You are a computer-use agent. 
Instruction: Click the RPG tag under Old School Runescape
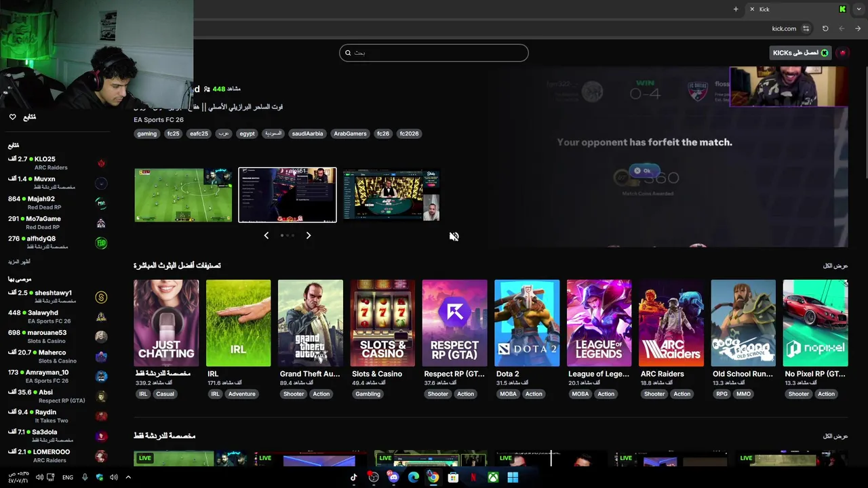coord(722,394)
